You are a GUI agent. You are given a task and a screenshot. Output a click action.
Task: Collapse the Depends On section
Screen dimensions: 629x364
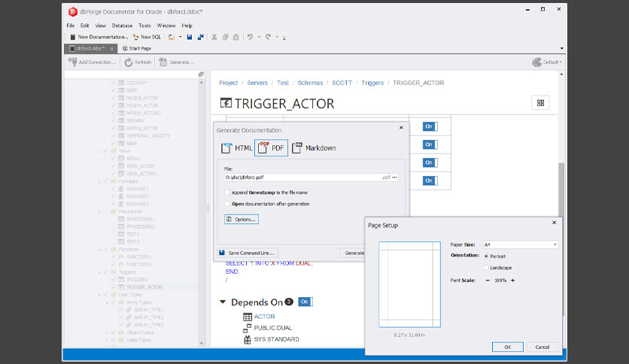pyautogui.click(x=223, y=302)
